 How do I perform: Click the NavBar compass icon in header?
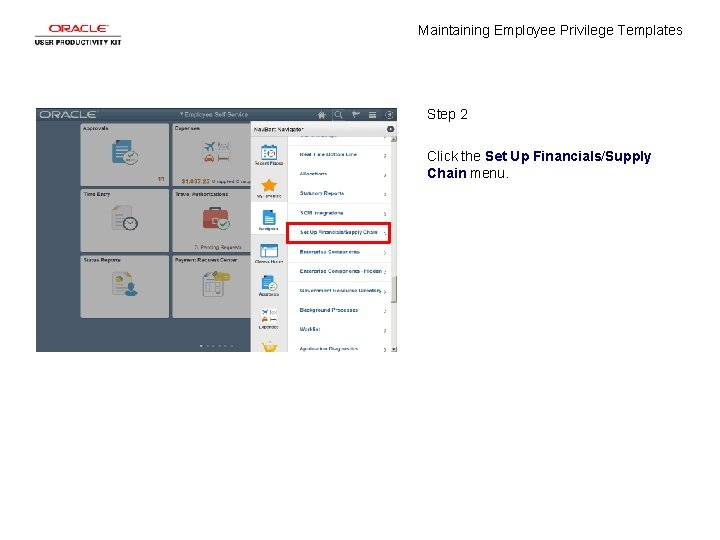[389, 115]
